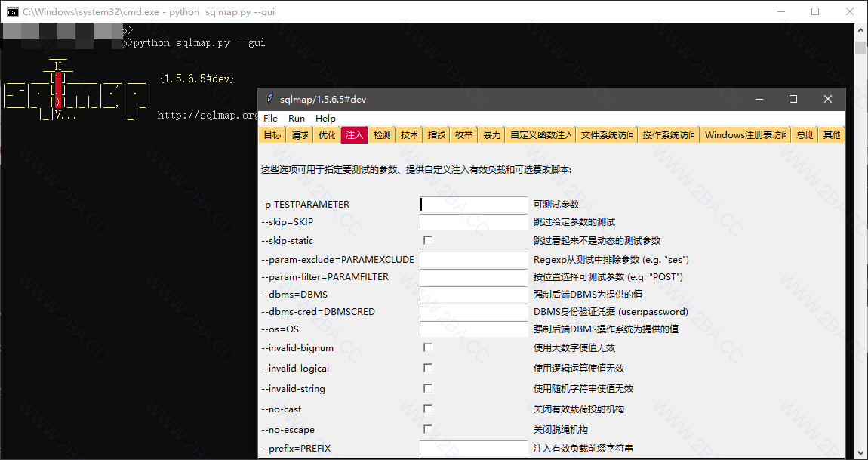This screenshot has width=868, height=460.
Task: Focus the -p TESTPARAMETER input field
Action: (x=474, y=205)
